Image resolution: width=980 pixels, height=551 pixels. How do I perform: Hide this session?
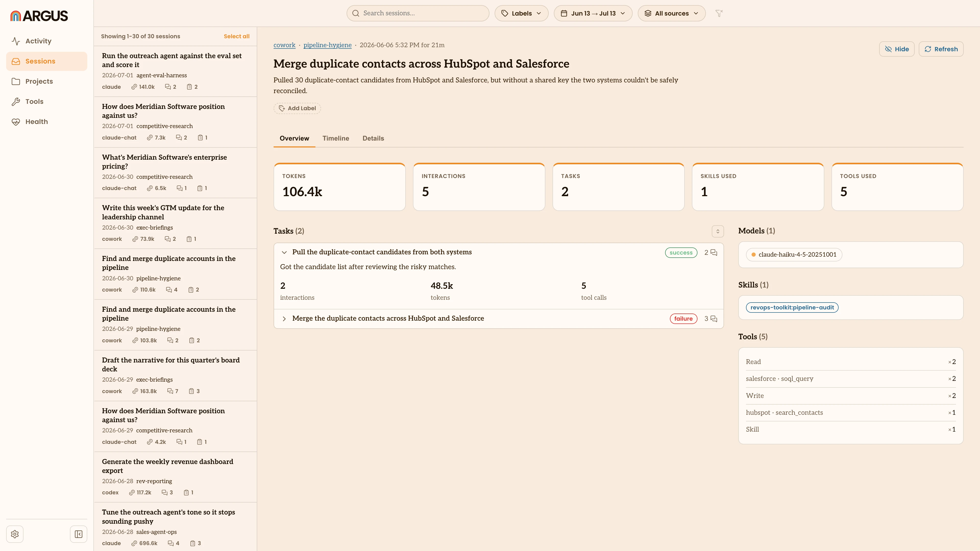coord(896,49)
